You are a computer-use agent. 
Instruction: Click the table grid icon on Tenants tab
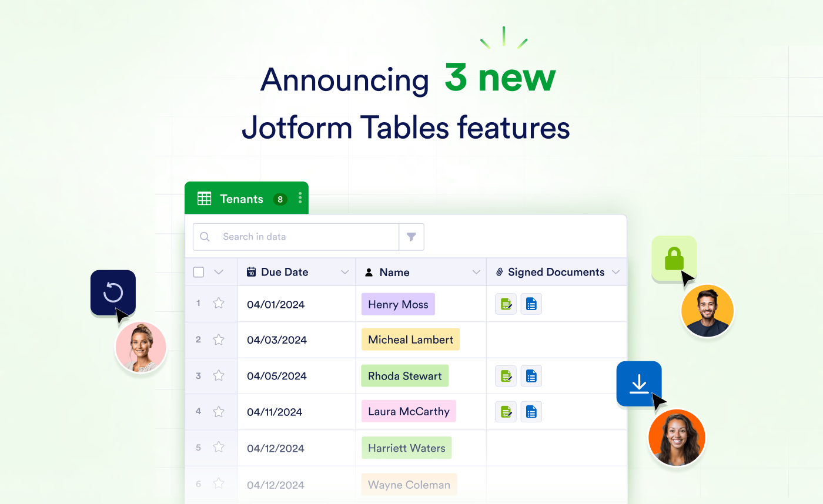[204, 199]
